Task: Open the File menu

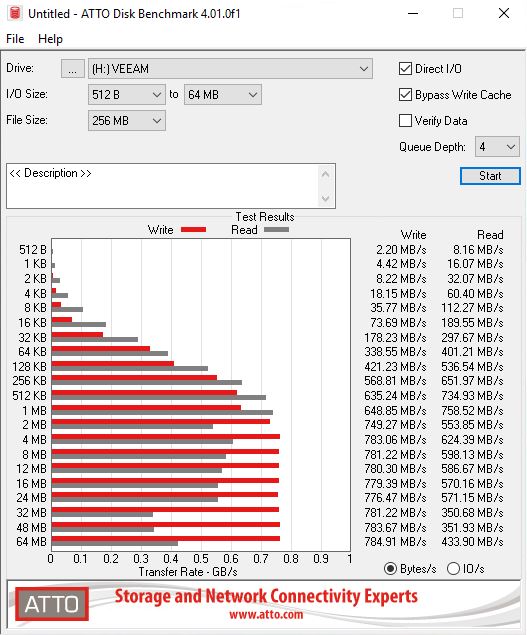Action: click(x=15, y=39)
